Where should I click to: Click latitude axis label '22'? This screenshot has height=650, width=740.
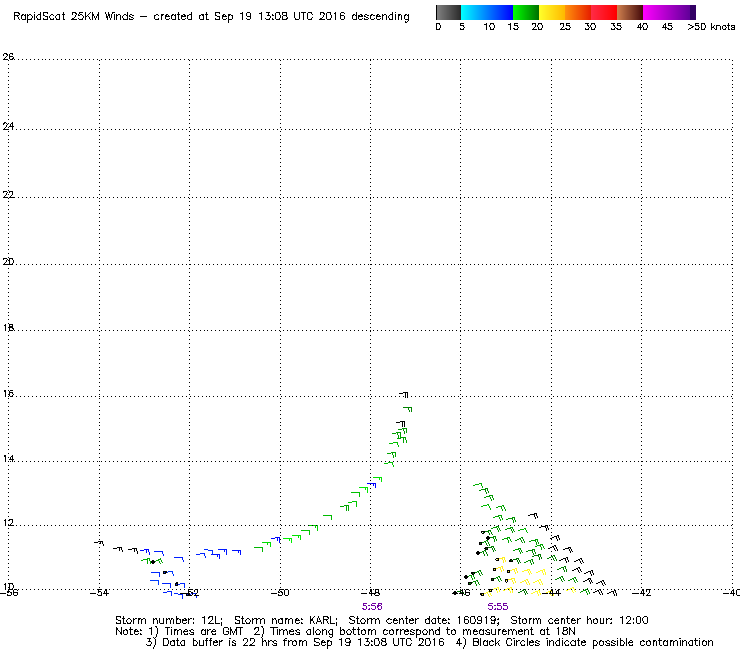point(8,194)
